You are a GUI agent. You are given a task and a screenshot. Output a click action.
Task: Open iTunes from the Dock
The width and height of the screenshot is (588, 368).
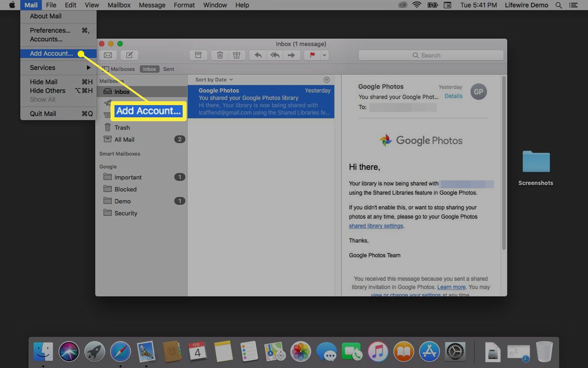378,351
